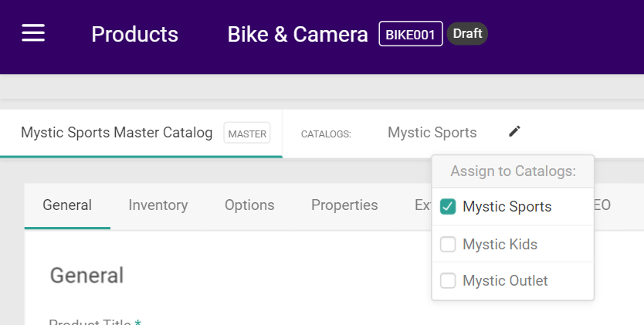Switch to the General tab
This screenshot has height=325, width=644.
point(67,205)
